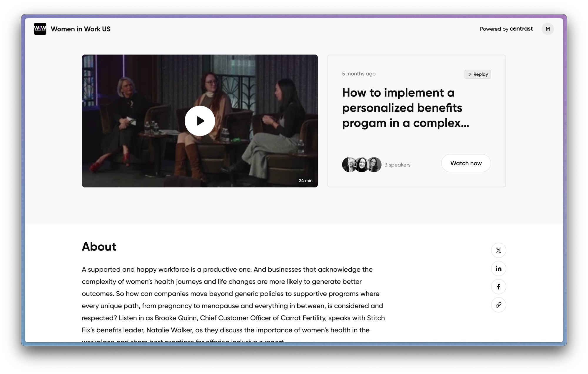The width and height of the screenshot is (588, 374).
Task: Select the X share icon
Action: point(499,250)
